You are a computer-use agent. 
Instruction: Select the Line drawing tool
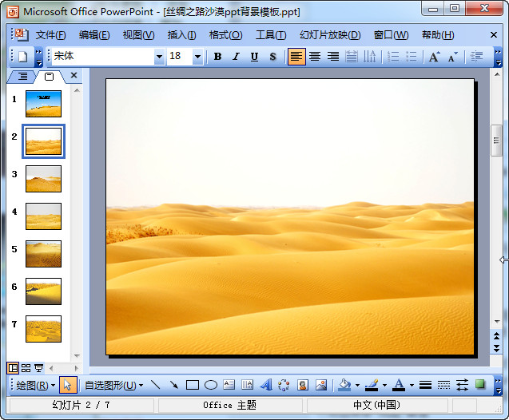156,386
